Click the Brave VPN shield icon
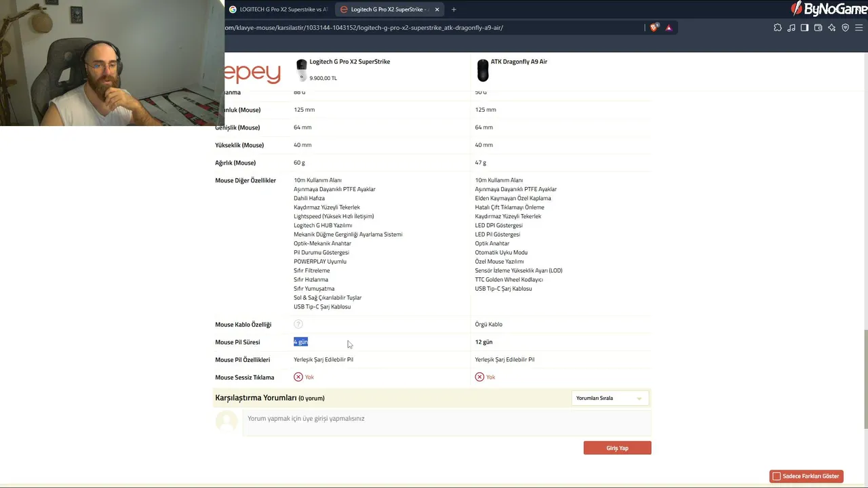This screenshot has width=868, height=488. click(x=845, y=28)
